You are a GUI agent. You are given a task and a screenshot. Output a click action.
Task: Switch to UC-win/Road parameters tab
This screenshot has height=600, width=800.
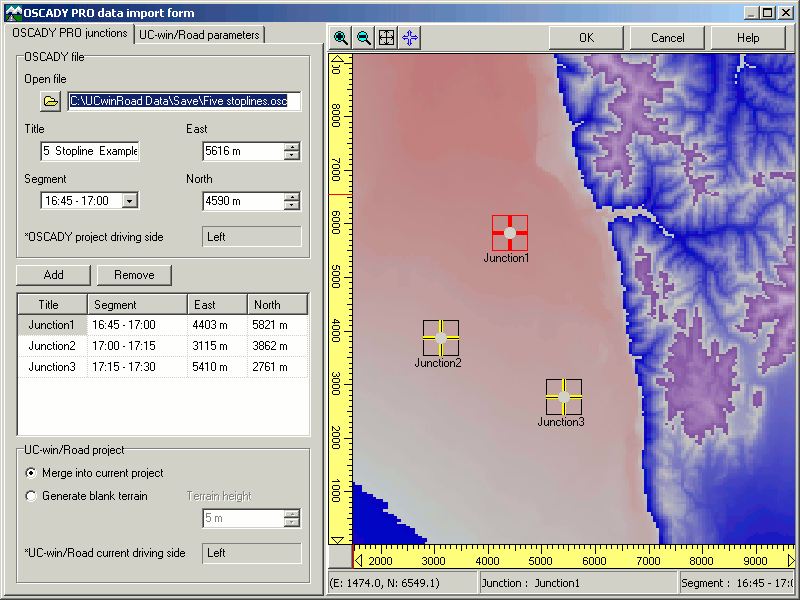click(199, 35)
